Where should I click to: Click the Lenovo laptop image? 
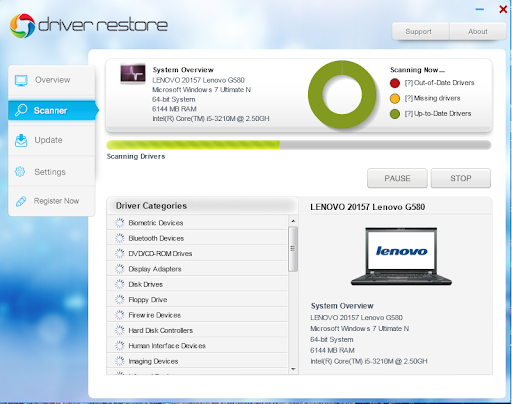[x=401, y=256]
